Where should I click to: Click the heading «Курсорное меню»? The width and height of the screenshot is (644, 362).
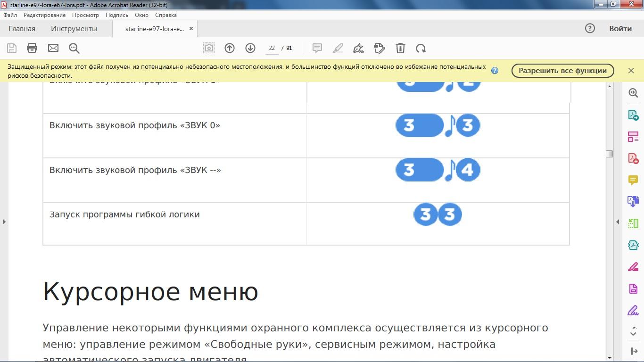pos(150,291)
